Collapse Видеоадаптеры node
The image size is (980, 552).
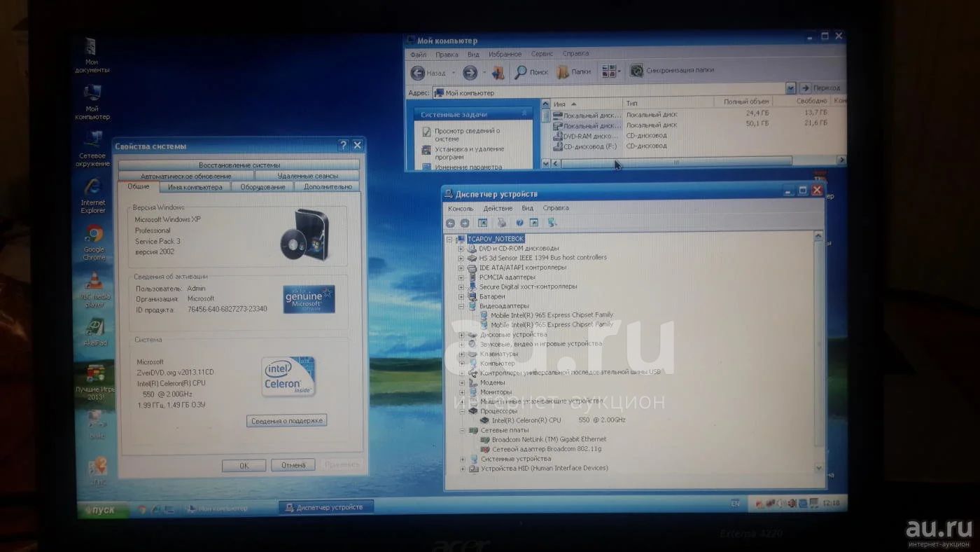tap(461, 306)
